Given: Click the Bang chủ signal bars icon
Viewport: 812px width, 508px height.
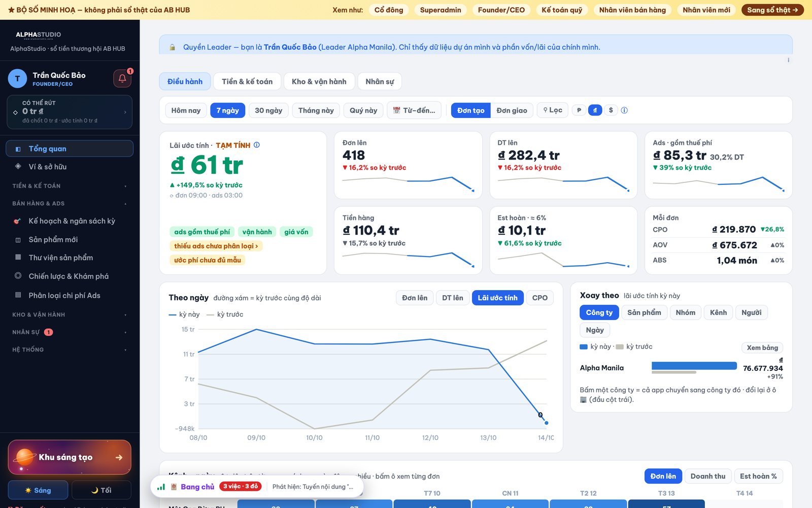Looking at the screenshot, I should click(161, 487).
